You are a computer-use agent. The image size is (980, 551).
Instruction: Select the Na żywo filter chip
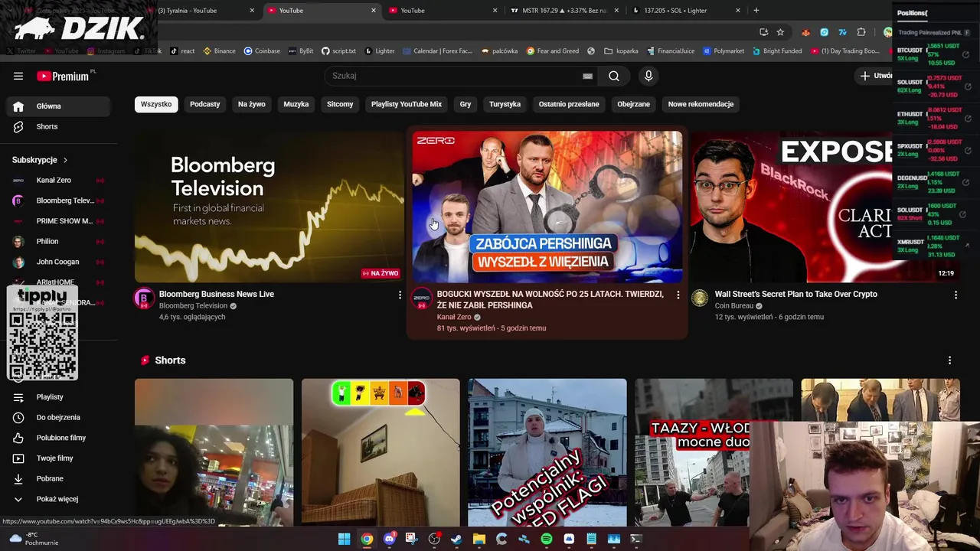pos(251,104)
